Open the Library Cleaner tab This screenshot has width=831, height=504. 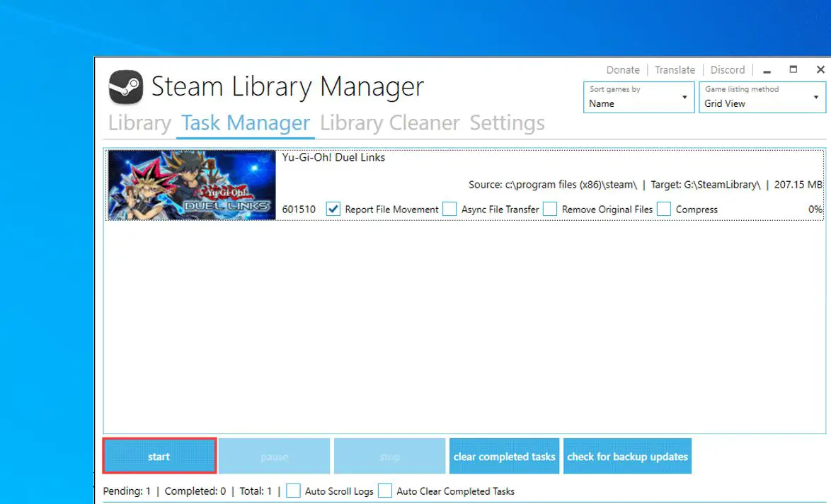pos(389,123)
